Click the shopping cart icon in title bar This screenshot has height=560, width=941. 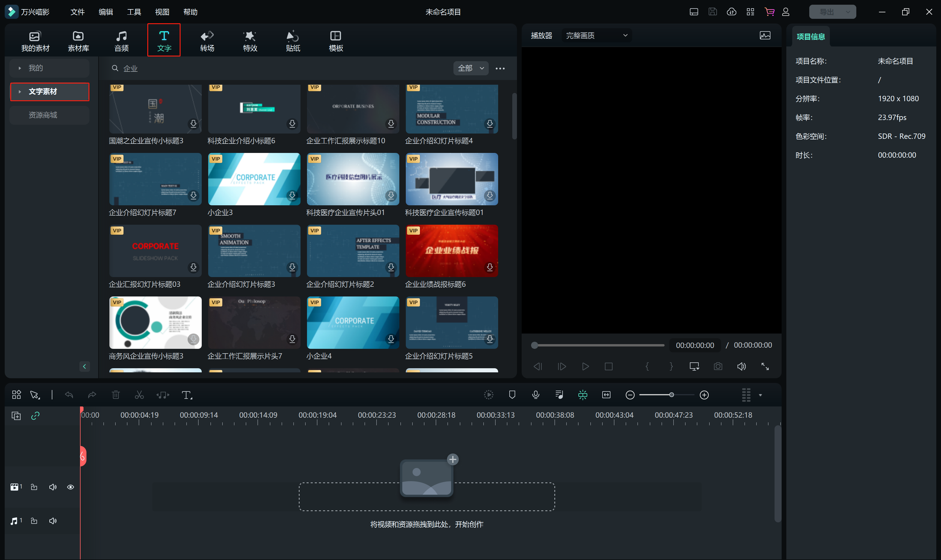[x=769, y=12]
